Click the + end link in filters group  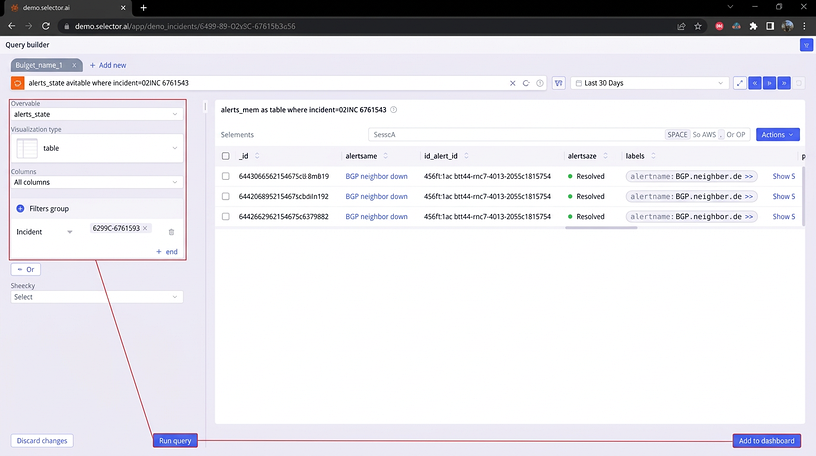click(x=167, y=251)
